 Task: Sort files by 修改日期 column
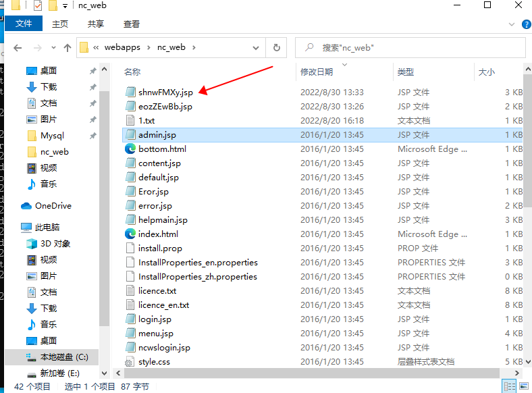[317, 72]
